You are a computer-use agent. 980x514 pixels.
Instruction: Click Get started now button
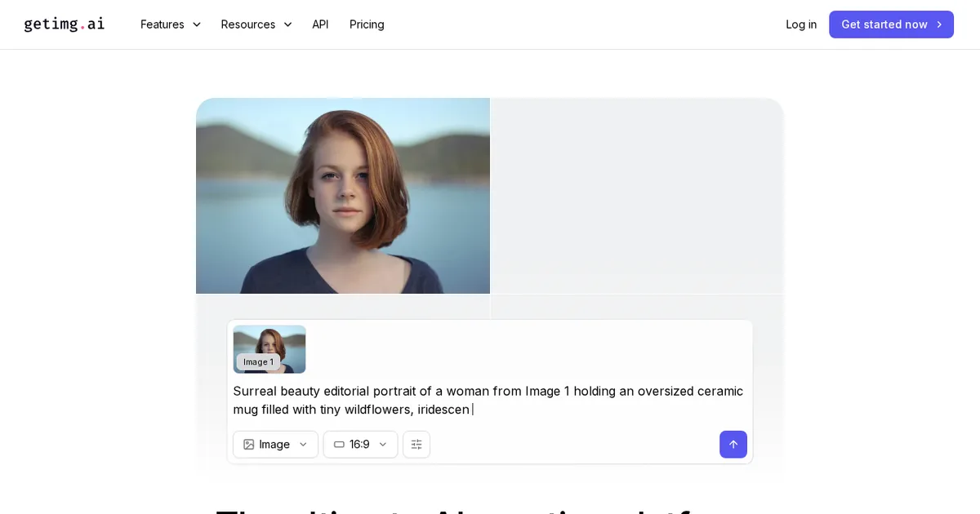(x=891, y=24)
